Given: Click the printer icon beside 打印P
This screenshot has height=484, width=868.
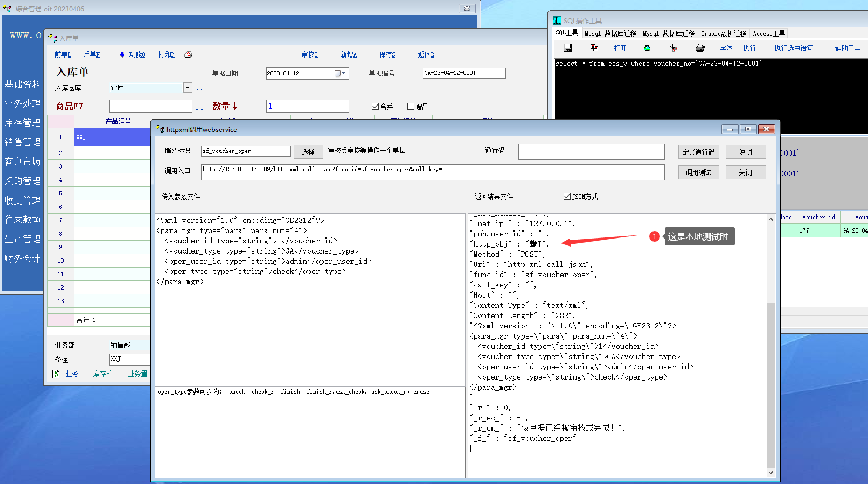Looking at the screenshot, I should pyautogui.click(x=188, y=54).
